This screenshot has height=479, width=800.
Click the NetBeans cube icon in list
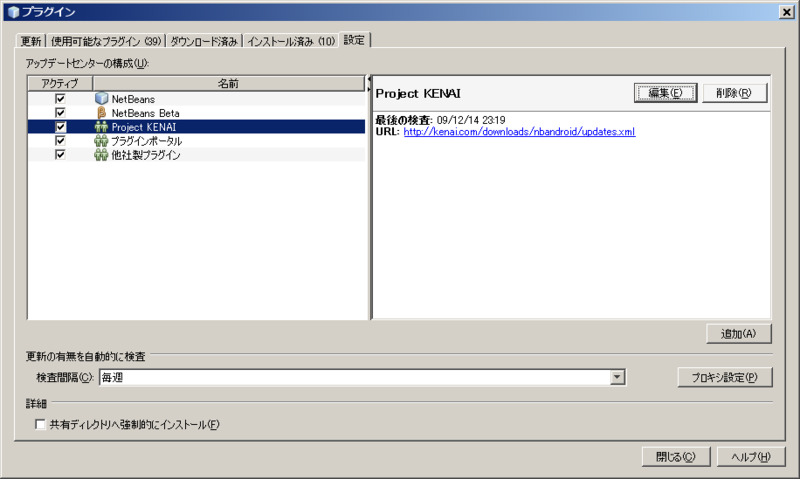coord(102,98)
